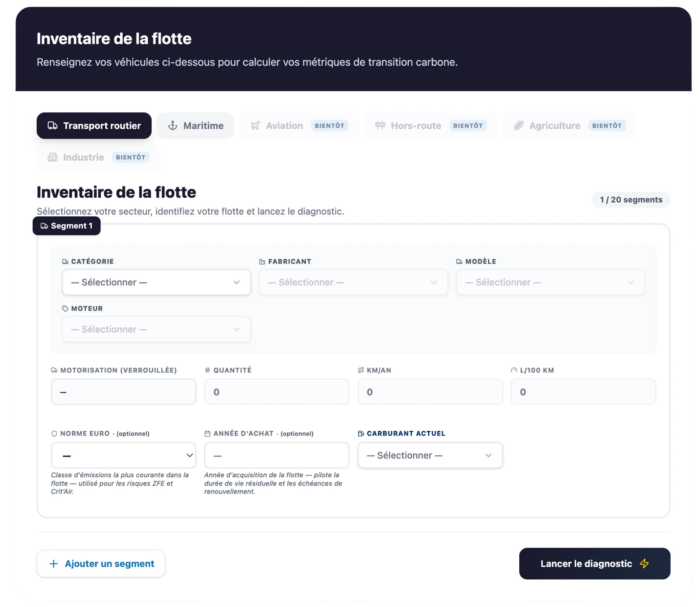Image resolution: width=700 pixels, height=607 pixels.
Task: Click the Motorisation (verrouillée) field
Action: (123, 392)
